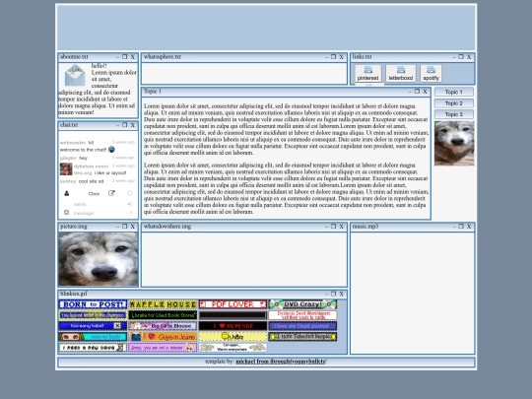Click the chat profile person icon
The image size is (532, 399).
pyautogui.click(x=67, y=193)
